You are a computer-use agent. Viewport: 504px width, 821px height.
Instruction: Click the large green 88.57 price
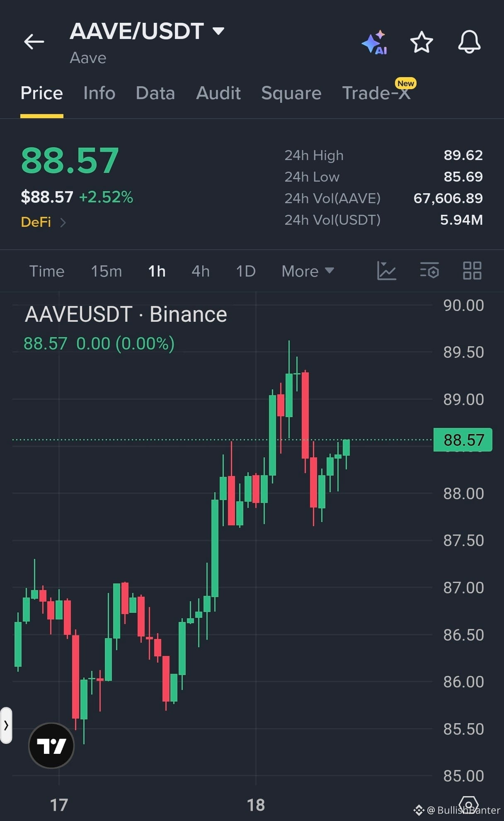(70, 161)
